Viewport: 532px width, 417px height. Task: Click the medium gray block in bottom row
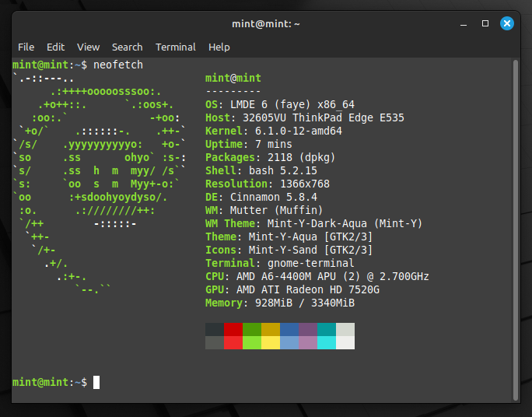pos(215,342)
